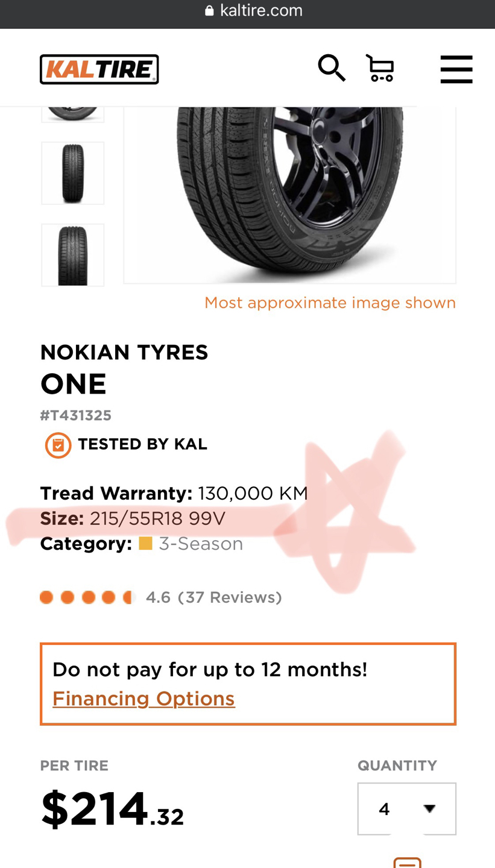The image size is (495, 868).
Task: Click the large tire product image
Action: [290, 193]
